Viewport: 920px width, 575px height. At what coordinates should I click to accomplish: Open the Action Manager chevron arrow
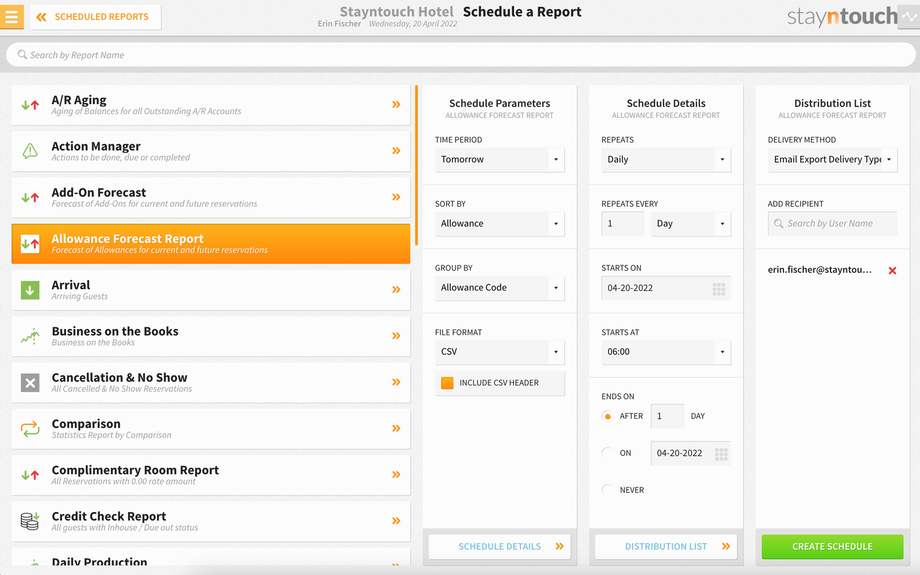(x=397, y=151)
